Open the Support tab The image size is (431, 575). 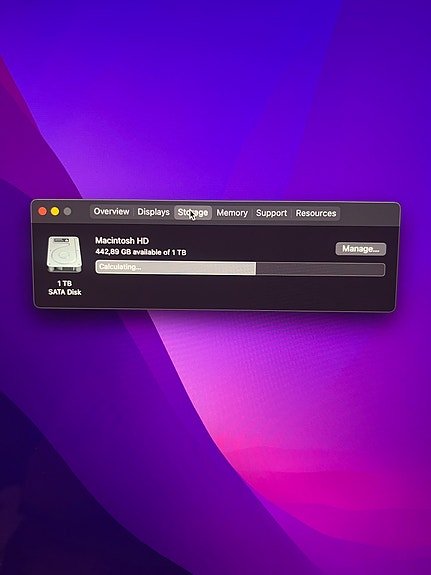point(271,213)
